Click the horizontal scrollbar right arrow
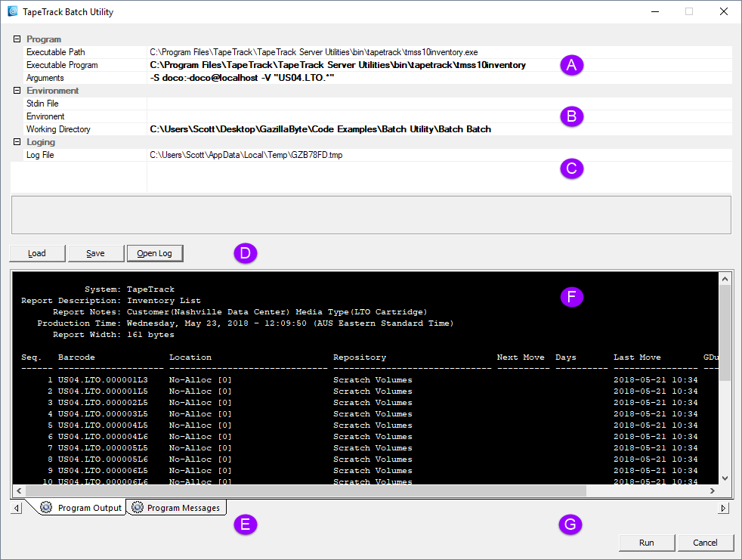742x560 pixels. (713, 491)
